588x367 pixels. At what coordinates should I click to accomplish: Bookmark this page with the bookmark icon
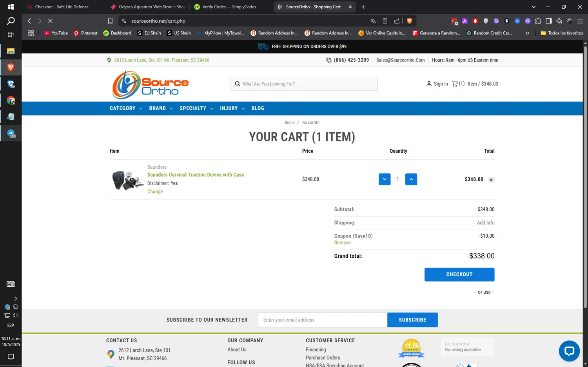[110, 21]
